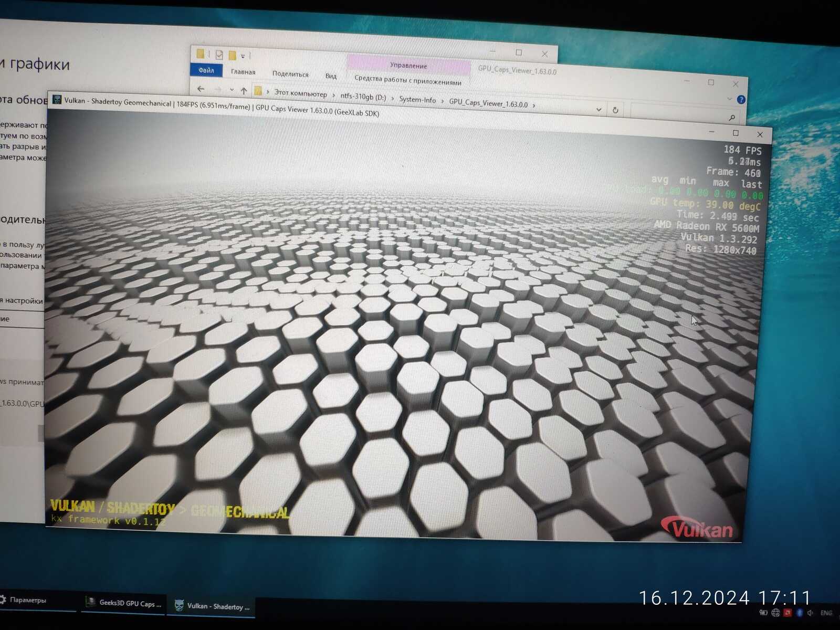Screen dimensions: 840x630
Task: Expand the Explorer ribbon with the chevron
Action: pos(729,98)
